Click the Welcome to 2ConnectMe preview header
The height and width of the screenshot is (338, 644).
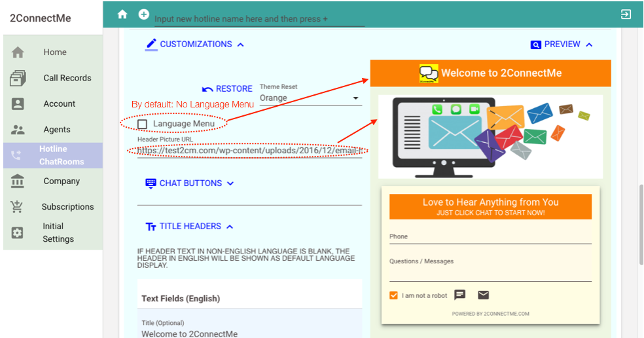point(490,73)
